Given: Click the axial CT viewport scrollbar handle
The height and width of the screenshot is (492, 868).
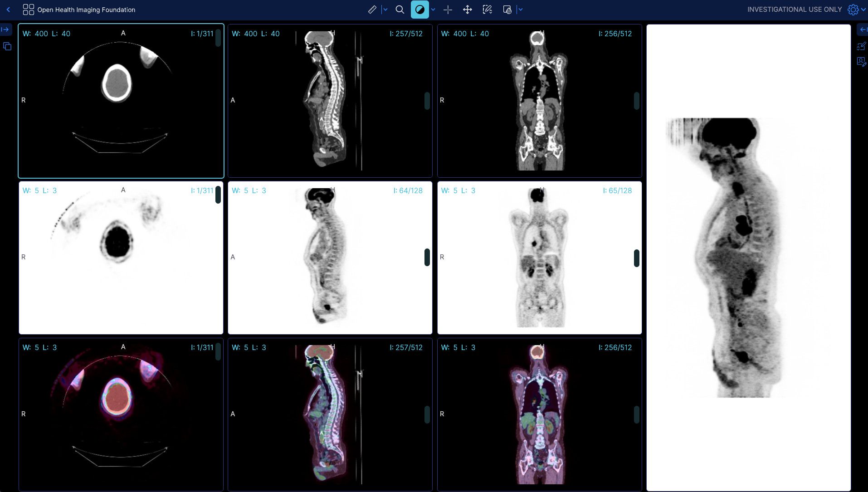Looking at the screenshot, I should 218,38.
